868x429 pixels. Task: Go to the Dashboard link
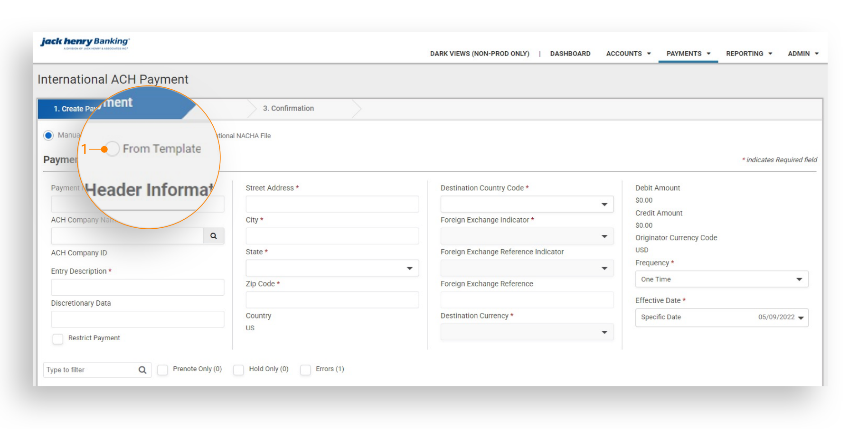pyautogui.click(x=570, y=54)
